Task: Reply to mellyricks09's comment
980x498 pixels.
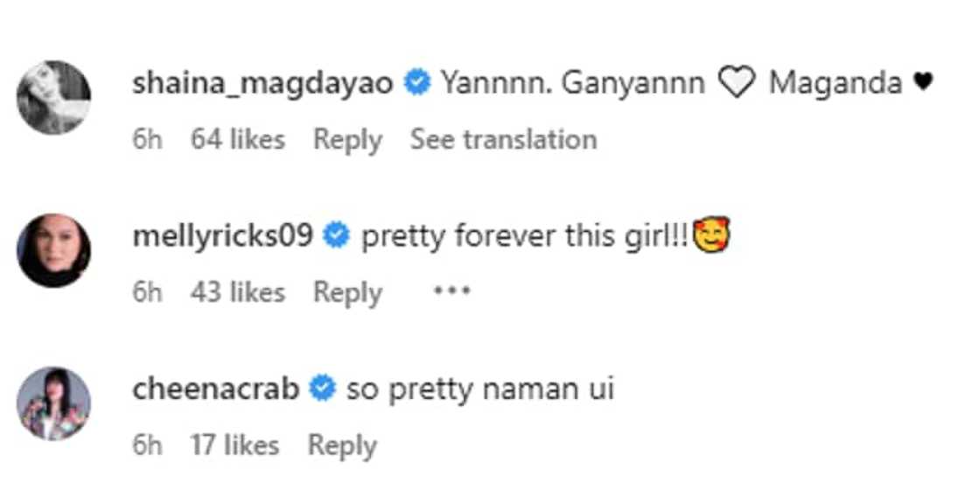Action: tap(347, 292)
